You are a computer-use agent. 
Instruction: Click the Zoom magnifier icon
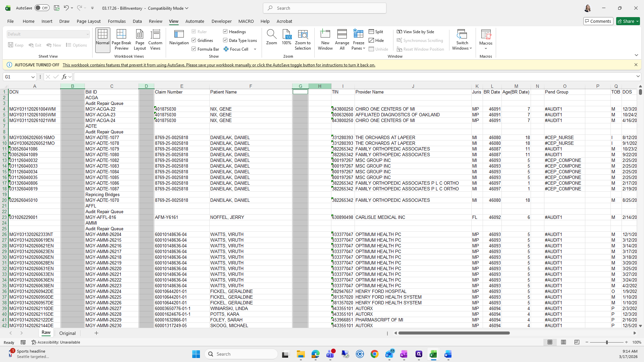click(271, 37)
